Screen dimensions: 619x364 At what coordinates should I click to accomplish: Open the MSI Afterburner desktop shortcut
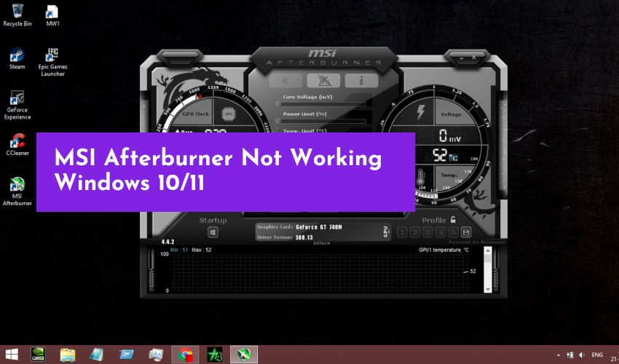(17, 191)
